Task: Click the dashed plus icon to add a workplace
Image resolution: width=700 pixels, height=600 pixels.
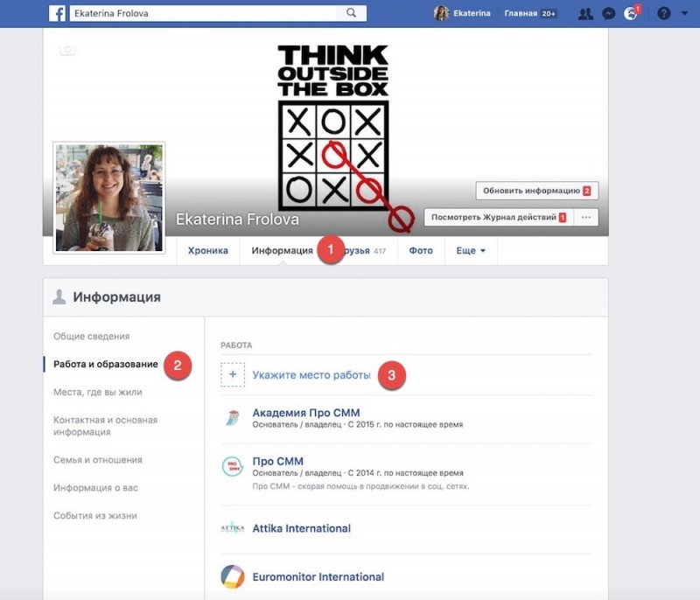Action: [233, 375]
